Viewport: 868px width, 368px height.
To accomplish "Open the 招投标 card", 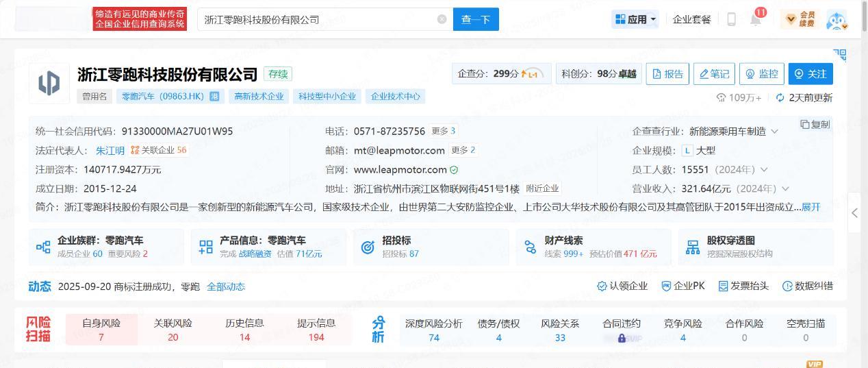I will (431, 247).
